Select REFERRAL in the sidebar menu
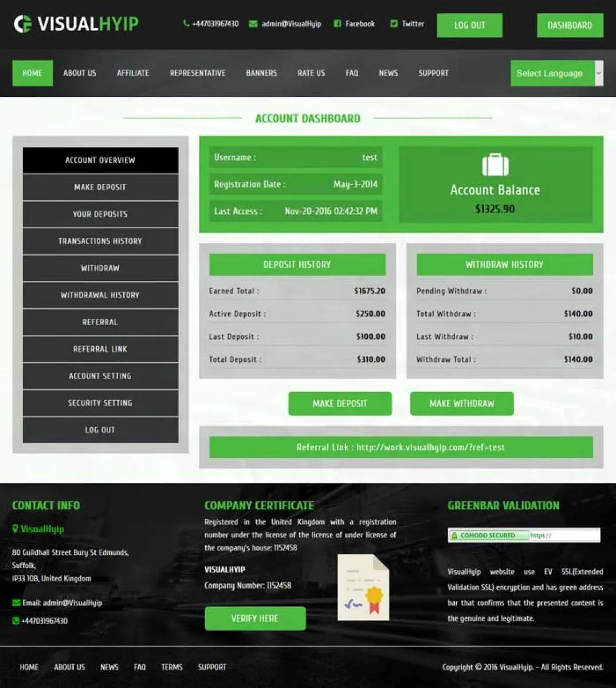 tap(100, 322)
